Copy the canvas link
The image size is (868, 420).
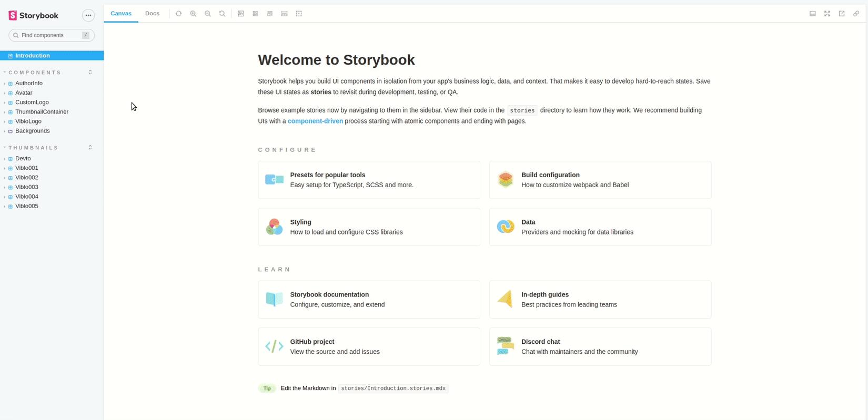856,14
